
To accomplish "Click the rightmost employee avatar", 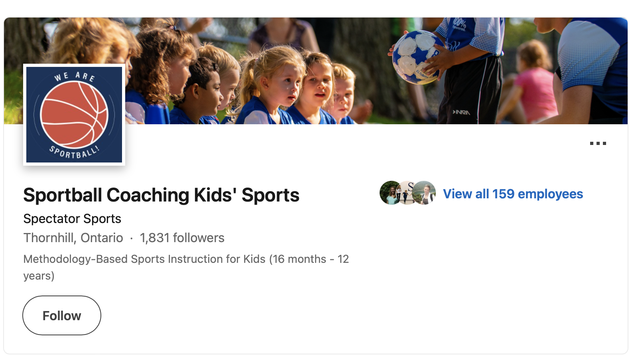I will 425,193.
